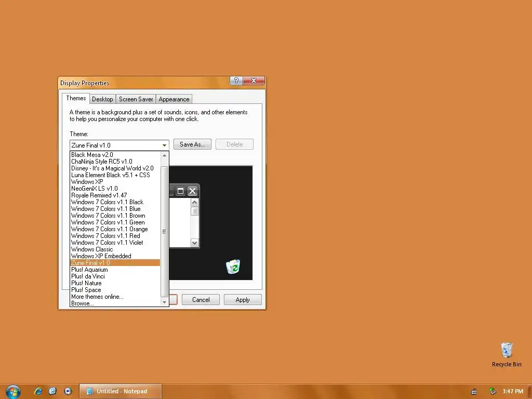Click the Windows Media Player quick launch icon

click(68, 391)
